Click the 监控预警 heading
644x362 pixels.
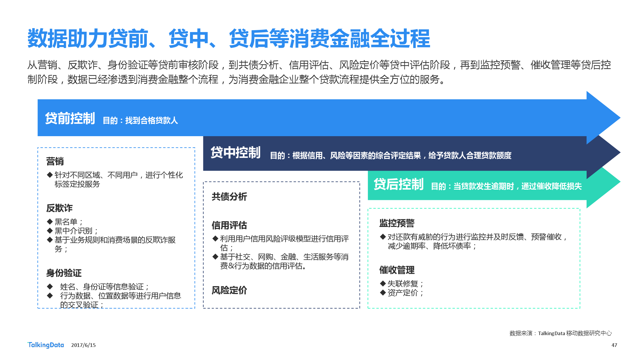(x=397, y=223)
